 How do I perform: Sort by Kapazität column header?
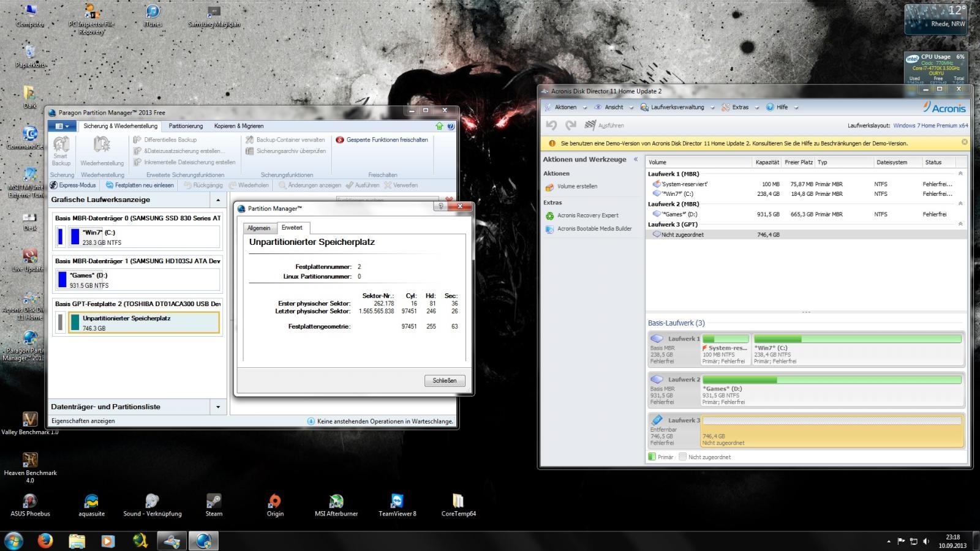point(767,162)
